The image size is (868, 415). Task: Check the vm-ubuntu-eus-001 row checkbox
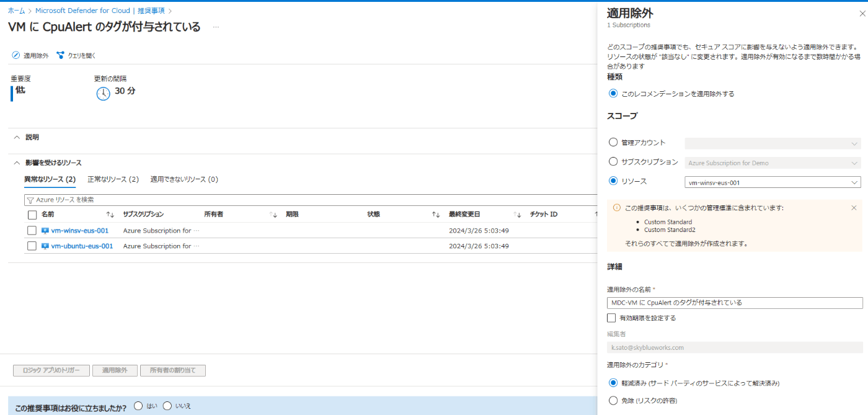[x=32, y=246]
